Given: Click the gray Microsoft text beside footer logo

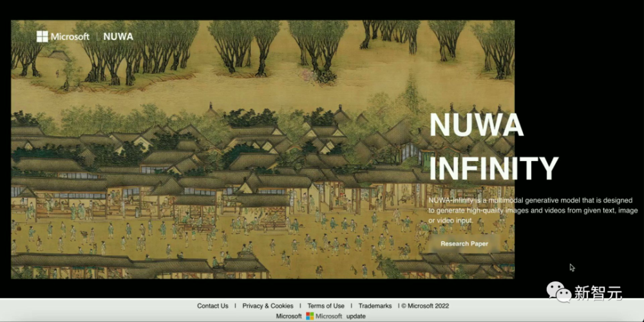Looking at the screenshot, I should tap(328, 316).
